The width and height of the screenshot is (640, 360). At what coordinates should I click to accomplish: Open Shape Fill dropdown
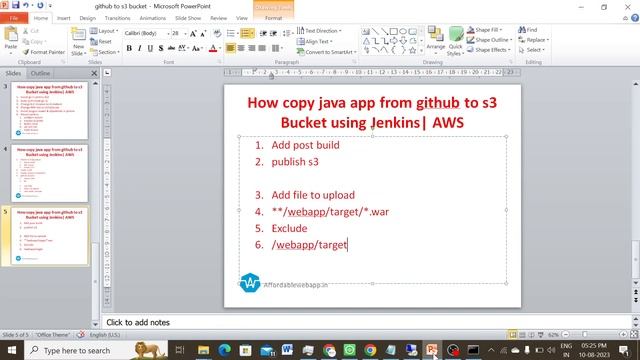click(x=484, y=30)
